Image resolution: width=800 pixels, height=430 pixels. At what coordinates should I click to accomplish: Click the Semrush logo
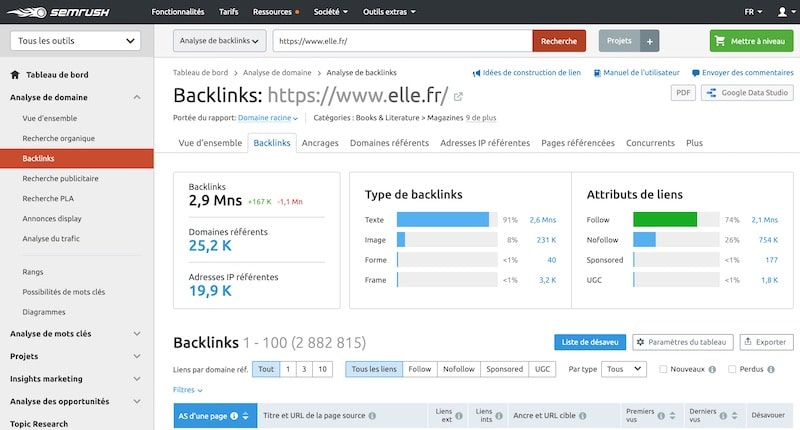click(x=58, y=12)
